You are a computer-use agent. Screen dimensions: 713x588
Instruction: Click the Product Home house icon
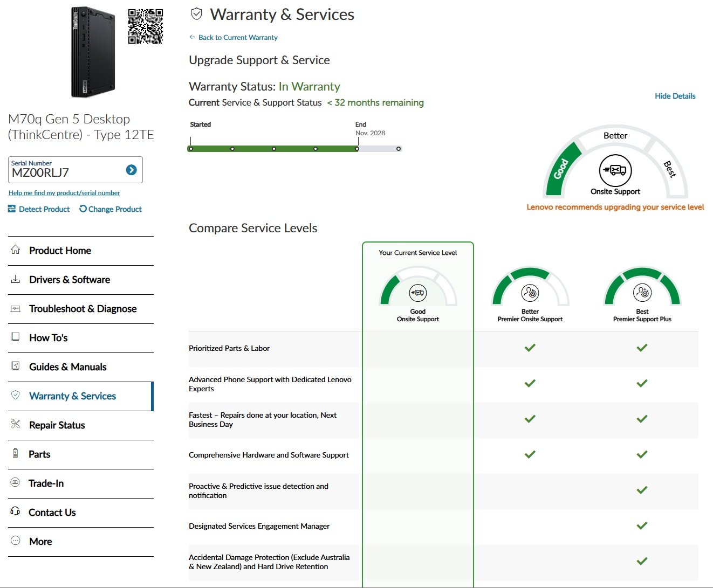tap(16, 250)
